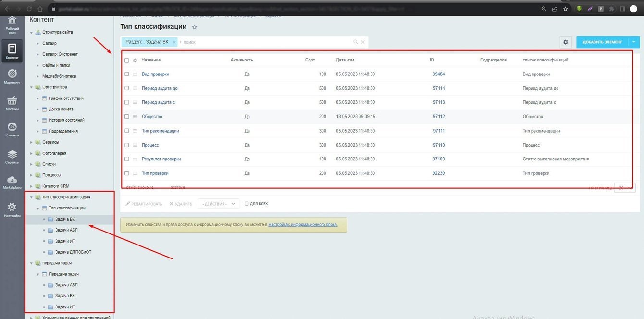Select Задачи АБЛ under Тип классификации
Image resolution: width=644 pixels, height=319 pixels.
tap(66, 230)
